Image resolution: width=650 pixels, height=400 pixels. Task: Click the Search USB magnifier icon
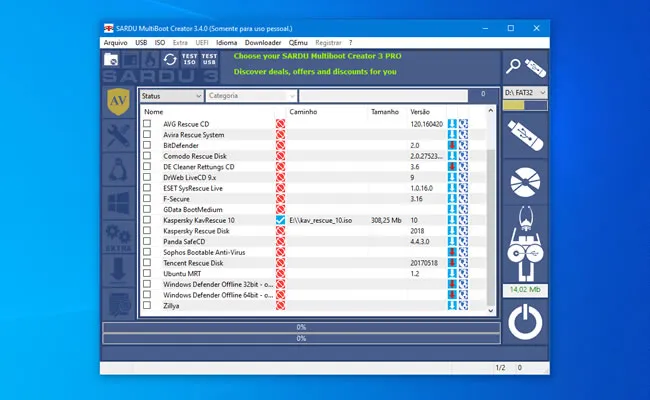click(x=526, y=66)
